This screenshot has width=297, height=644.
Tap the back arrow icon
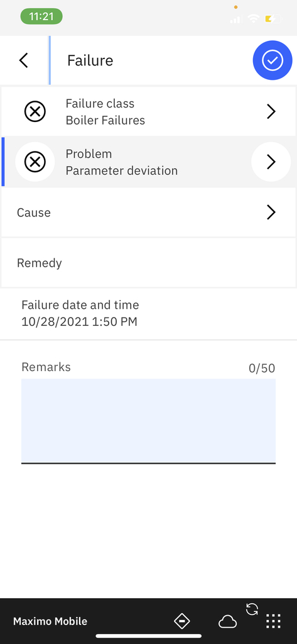point(24,60)
